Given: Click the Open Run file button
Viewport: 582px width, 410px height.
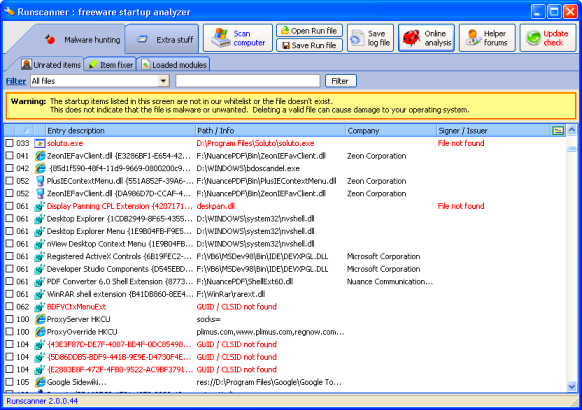Looking at the screenshot, I should 309,30.
